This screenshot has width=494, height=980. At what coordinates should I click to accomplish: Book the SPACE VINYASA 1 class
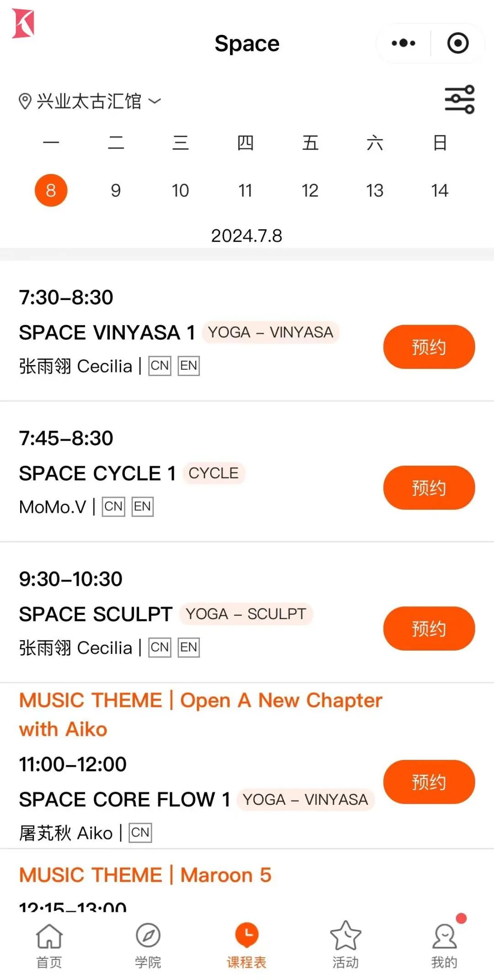tap(429, 347)
